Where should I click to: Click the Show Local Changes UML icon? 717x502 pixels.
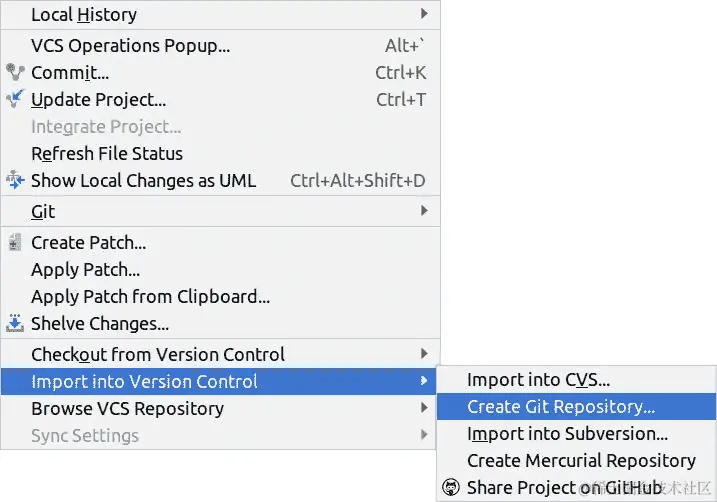pyautogui.click(x=15, y=180)
